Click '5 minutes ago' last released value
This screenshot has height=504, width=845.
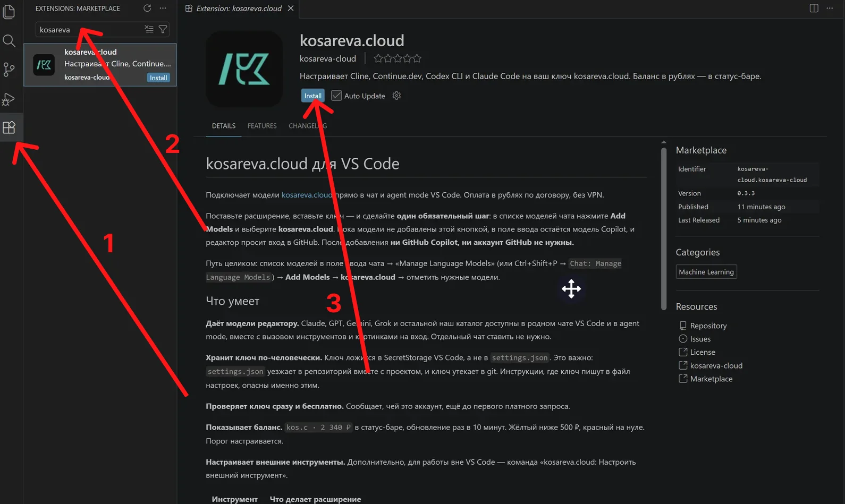click(759, 220)
